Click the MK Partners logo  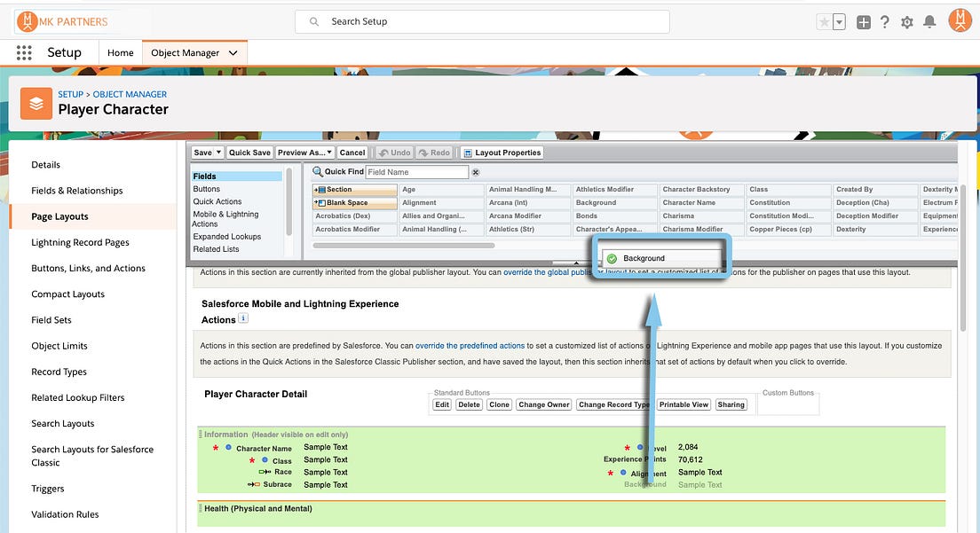click(62, 21)
